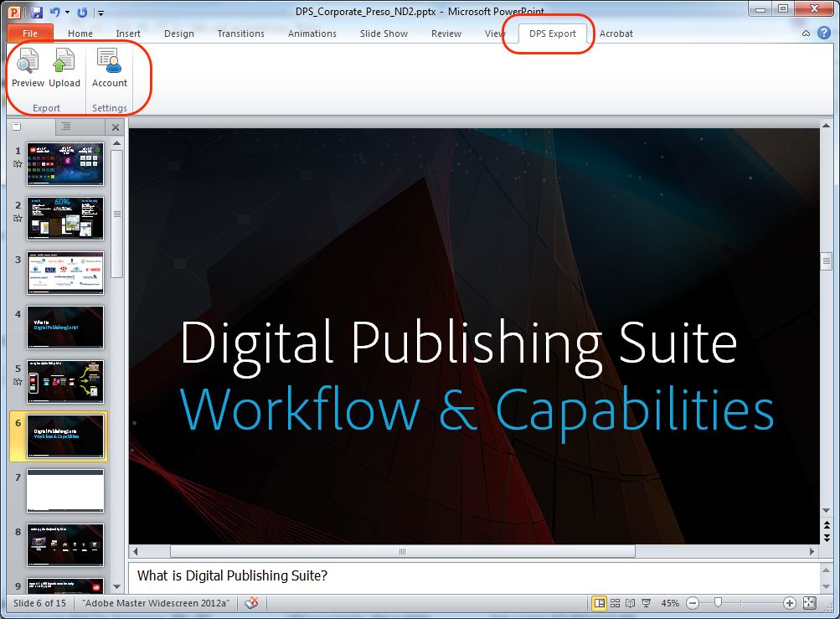This screenshot has height=619, width=840.
Task: Select slide 8 thumbnail
Action: (x=65, y=545)
